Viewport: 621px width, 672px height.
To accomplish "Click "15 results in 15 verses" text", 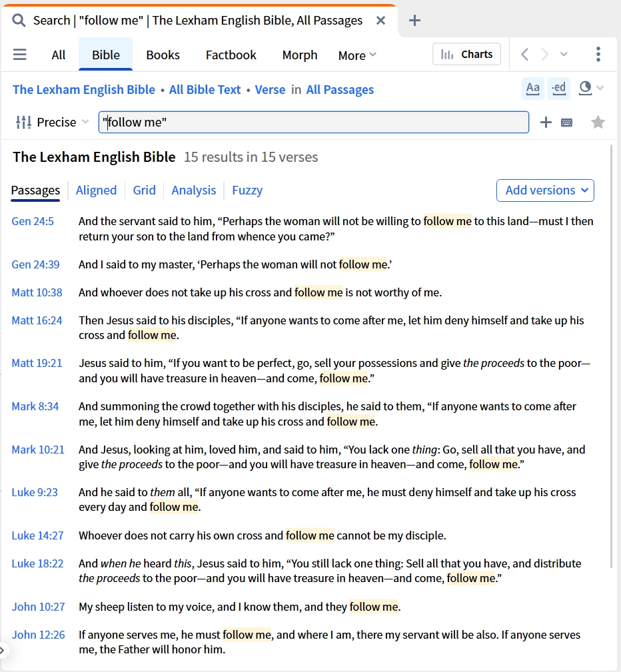I will (251, 157).
